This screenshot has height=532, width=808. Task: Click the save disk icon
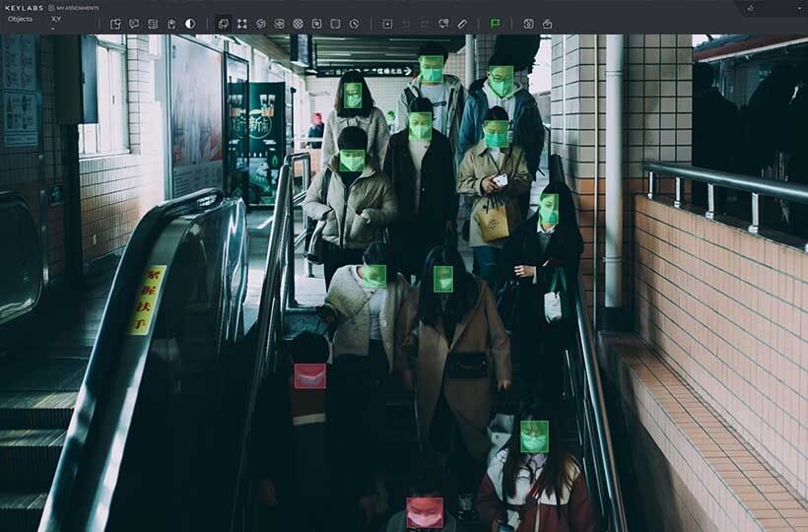point(528,24)
